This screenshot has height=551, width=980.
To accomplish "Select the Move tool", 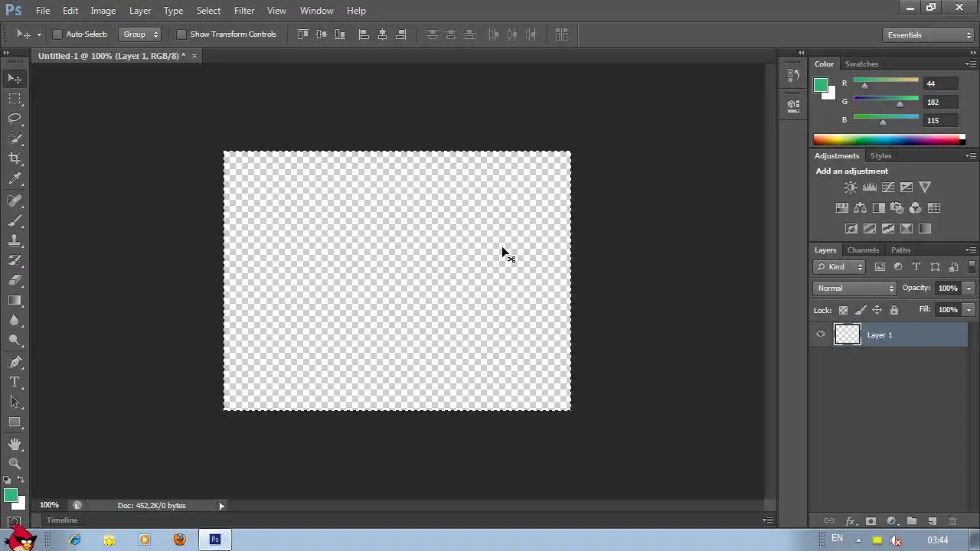I will coord(15,79).
